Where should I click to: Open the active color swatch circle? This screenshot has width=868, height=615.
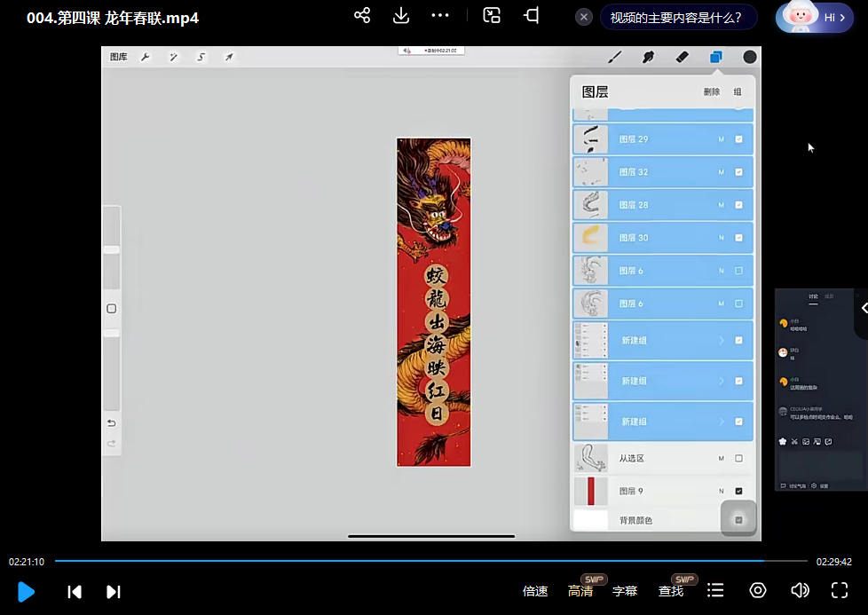pyautogui.click(x=750, y=57)
